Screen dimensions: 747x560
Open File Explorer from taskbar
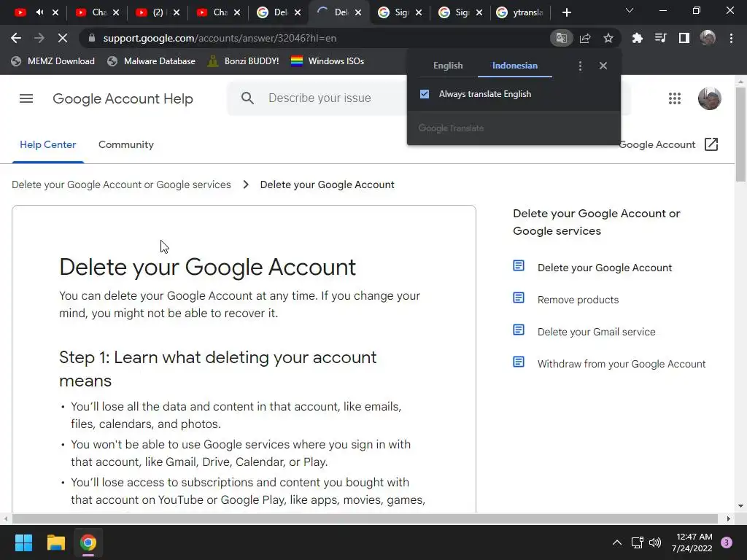pos(55,542)
